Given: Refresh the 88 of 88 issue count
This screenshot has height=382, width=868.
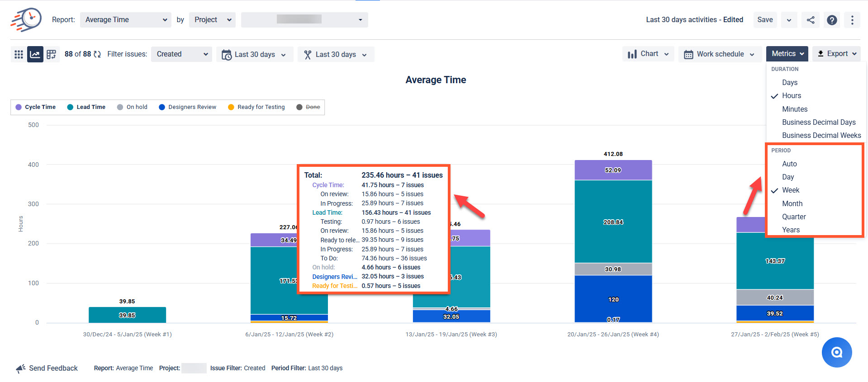Looking at the screenshot, I should point(97,54).
